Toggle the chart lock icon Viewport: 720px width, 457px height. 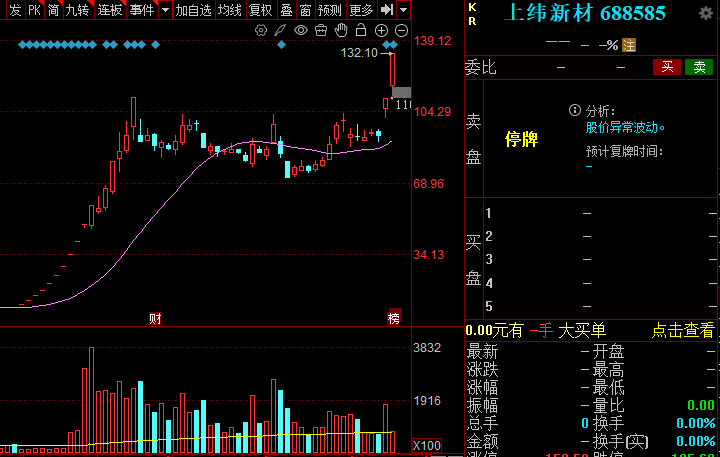point(361,30)
